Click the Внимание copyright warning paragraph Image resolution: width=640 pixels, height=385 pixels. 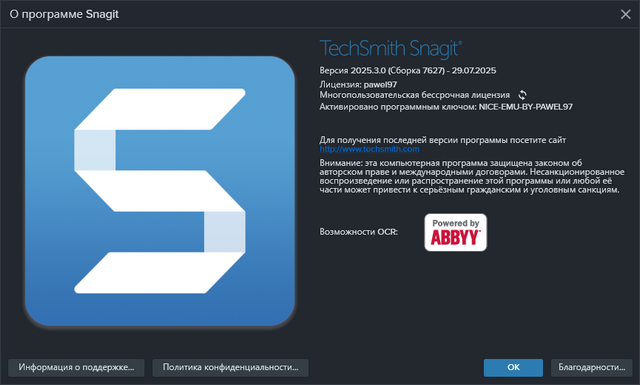click(472, 176)
